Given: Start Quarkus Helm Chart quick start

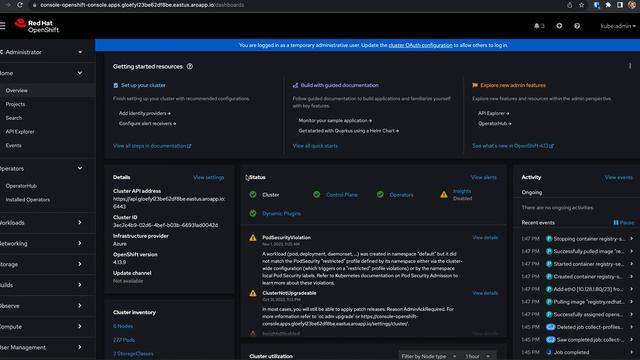Looking at the screenshot, I should (349, 131).
